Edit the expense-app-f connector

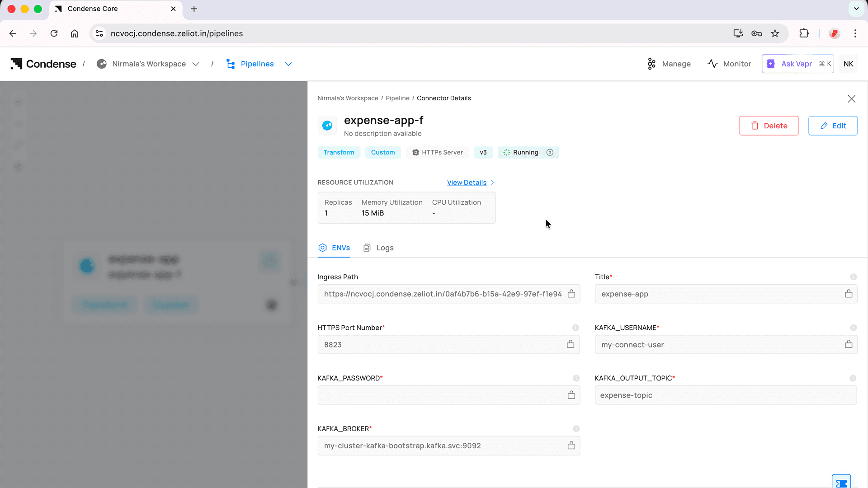click(833, 126)
